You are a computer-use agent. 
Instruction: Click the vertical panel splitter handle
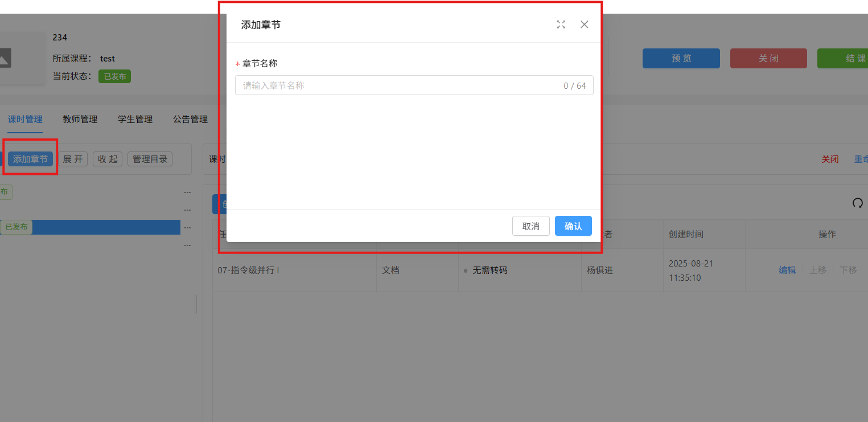pyautogui.click(x=196, y=304)
